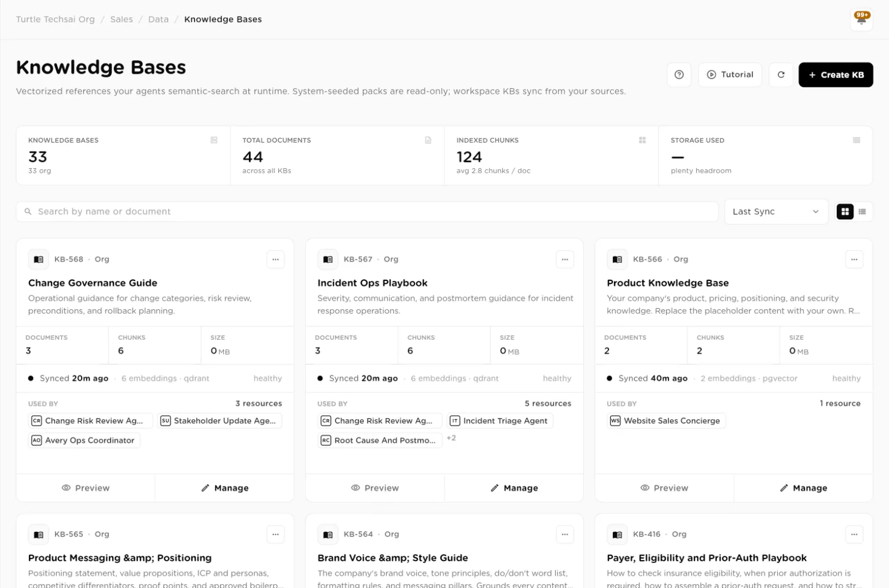Click '5 resources' count in KB-567
Screen dimensions: 889x588
click(548, 403)
